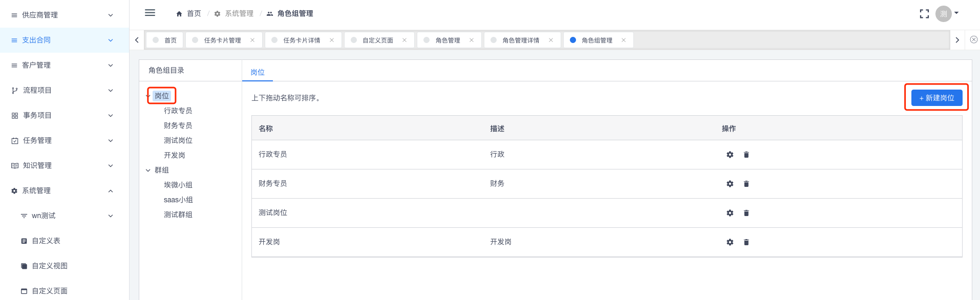Screen dimensions: 980x300
Task: Delete the 开发岗 row with trash icon
Action: (747, 242)
